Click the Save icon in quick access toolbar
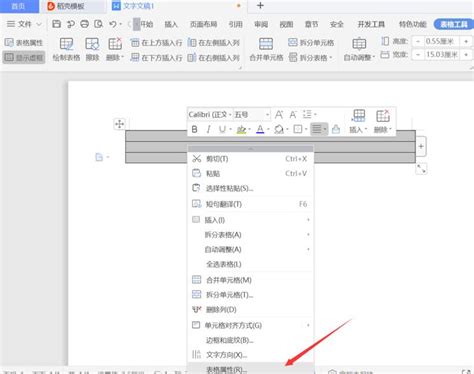Screen dimensions: 474x374 coord(57,24)
